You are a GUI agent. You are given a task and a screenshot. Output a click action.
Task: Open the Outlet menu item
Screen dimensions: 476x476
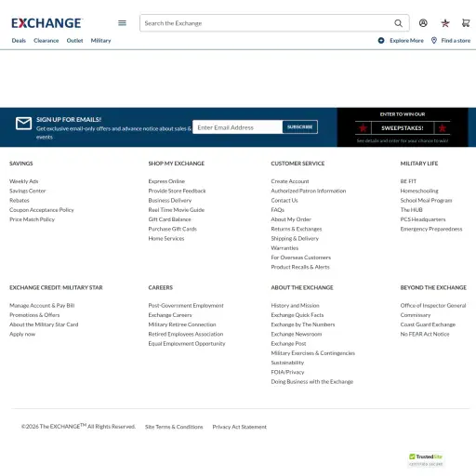74,41
